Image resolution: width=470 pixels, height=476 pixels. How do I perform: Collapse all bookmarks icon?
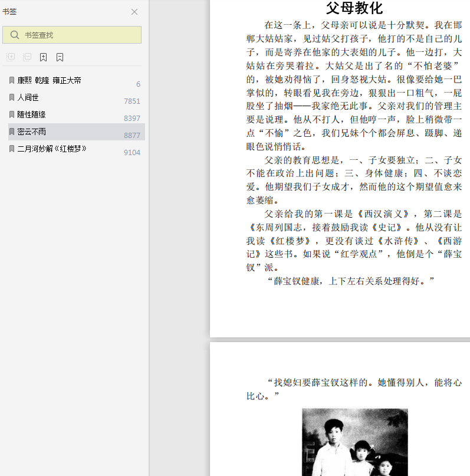coord(27,57)
